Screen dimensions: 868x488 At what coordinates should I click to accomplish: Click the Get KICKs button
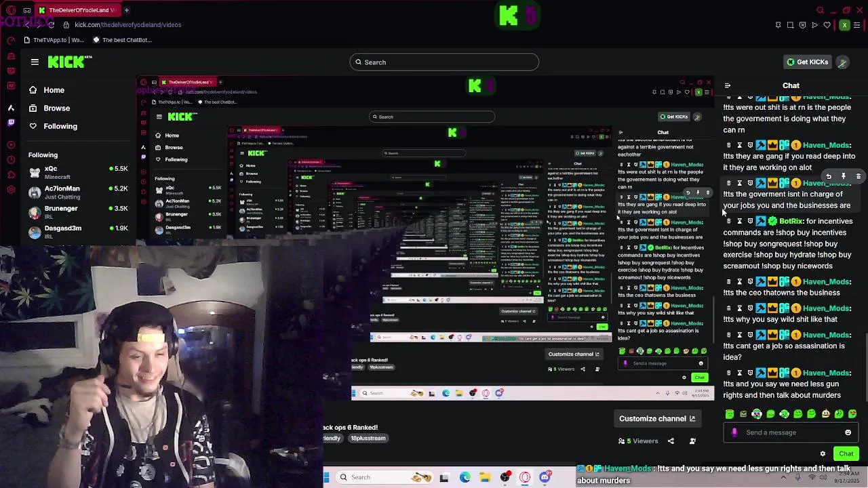coord(807,62)
